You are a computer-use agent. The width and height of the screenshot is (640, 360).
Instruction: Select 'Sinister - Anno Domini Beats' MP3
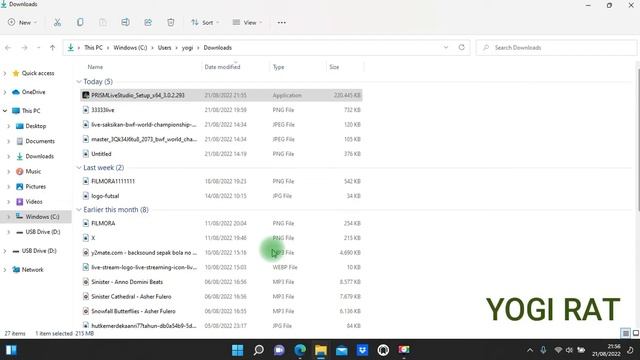pyautogui.click(x=221, y=282)
